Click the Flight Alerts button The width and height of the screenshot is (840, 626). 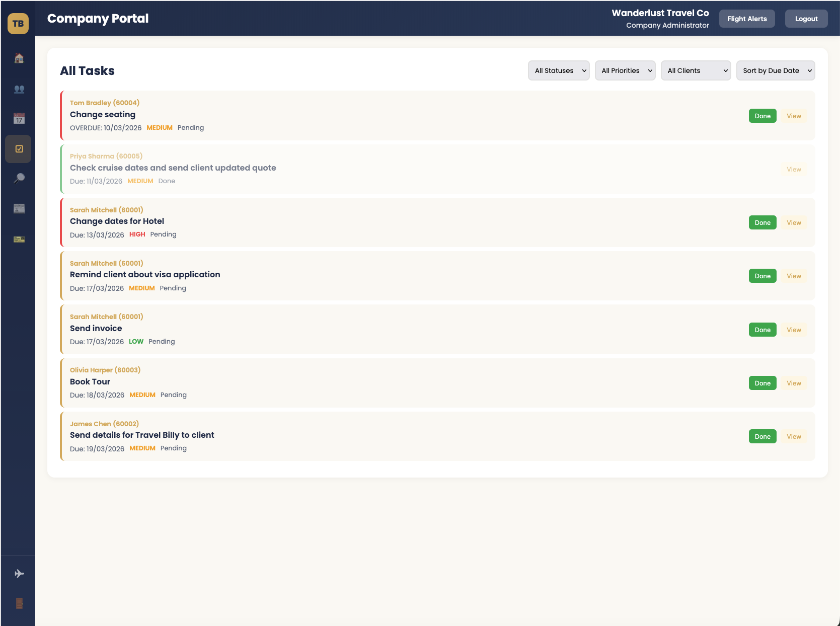pyautogui.click(x=747, y=18)
